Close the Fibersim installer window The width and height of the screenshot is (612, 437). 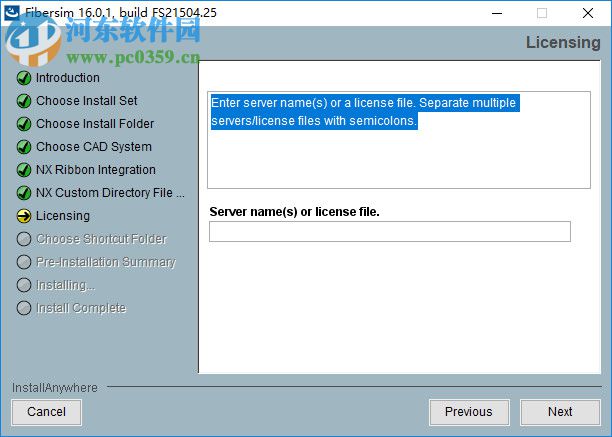(x=588, y=13)
